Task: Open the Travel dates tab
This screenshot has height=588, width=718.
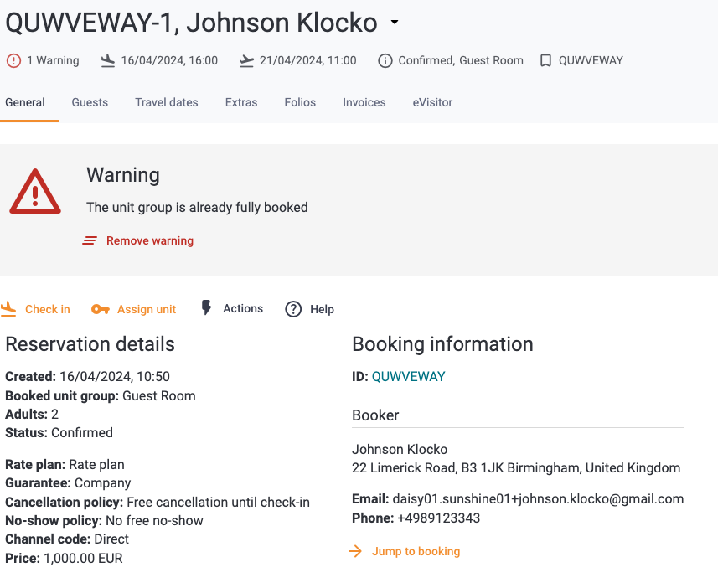Action: click(x=167, y=102)
